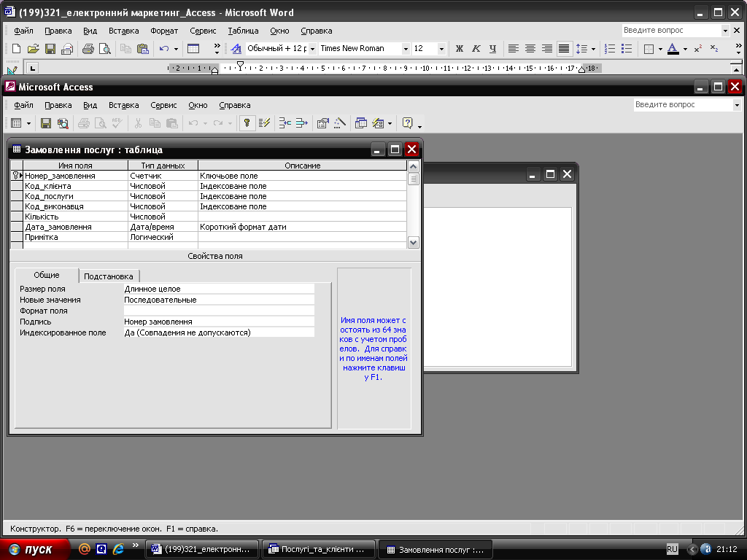Click the Insert Rows icon
This screenshot has height=560, width=747.
(285, 123)
